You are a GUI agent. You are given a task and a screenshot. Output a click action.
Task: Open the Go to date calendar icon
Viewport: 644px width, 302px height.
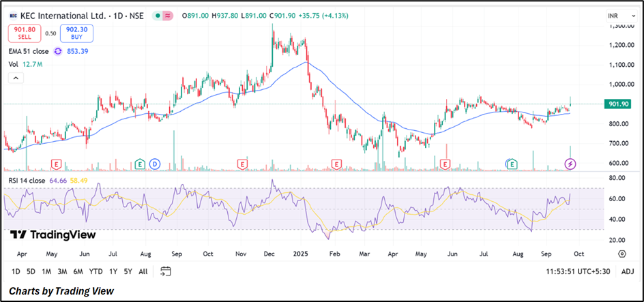point(166,271)
